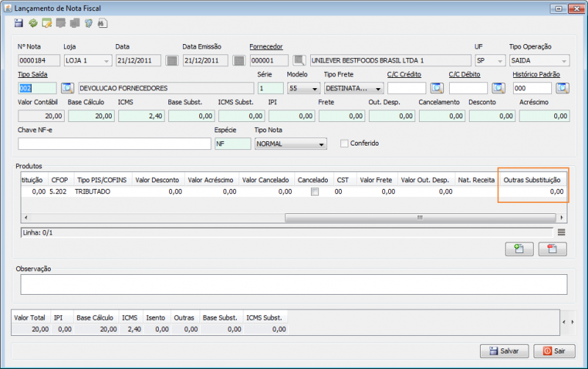Click the Valor Desconto column header

click(157, 180)
